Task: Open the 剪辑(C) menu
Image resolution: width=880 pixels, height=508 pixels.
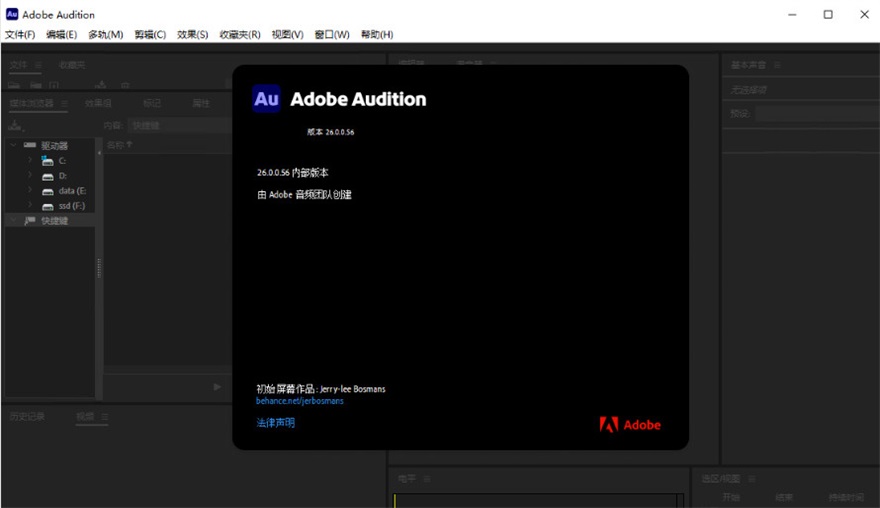Action: tap(150, 35)
